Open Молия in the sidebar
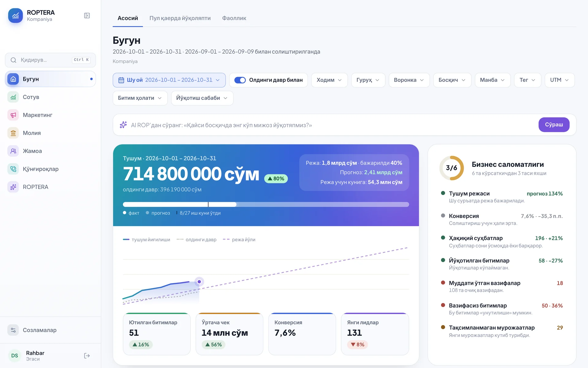This screenshot has width=588, height=368. click(x=50, y=133)
